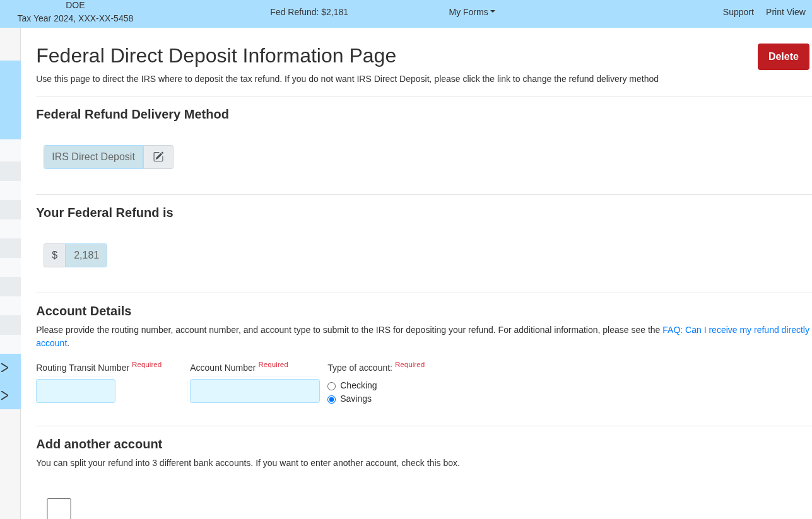Screen dimensions: 812x519
Task: Open the Support link
Action: tap(738, 12)
